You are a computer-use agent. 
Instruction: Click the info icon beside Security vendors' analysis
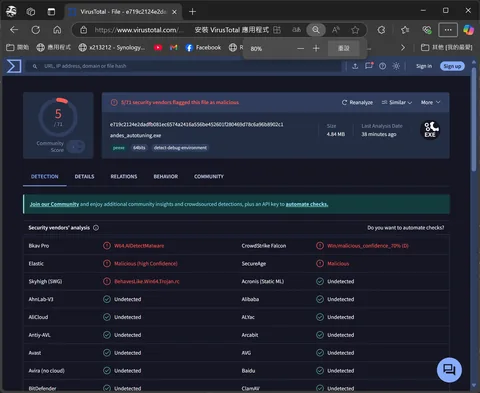tap(96, 228)
